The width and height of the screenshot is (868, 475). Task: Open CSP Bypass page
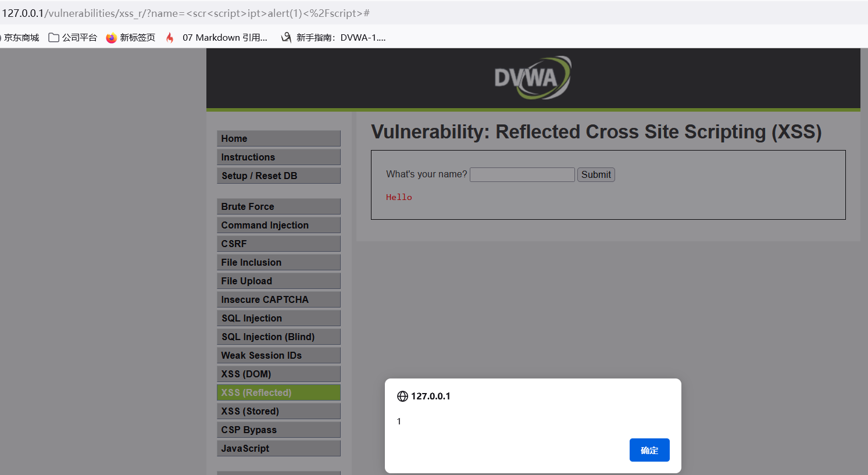point(278,430)
